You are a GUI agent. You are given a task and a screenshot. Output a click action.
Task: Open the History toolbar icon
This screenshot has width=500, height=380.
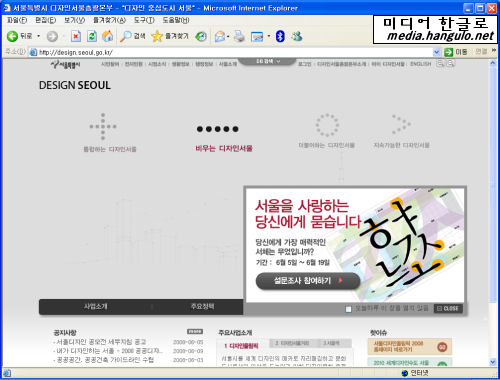coord(201,36)
